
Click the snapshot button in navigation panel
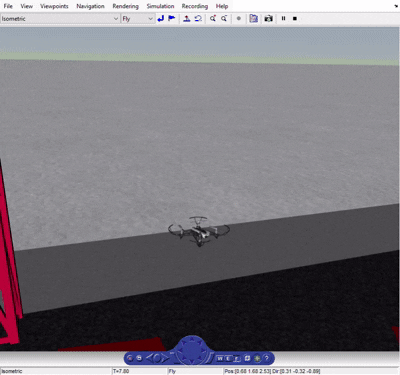(x=139, y=358)
